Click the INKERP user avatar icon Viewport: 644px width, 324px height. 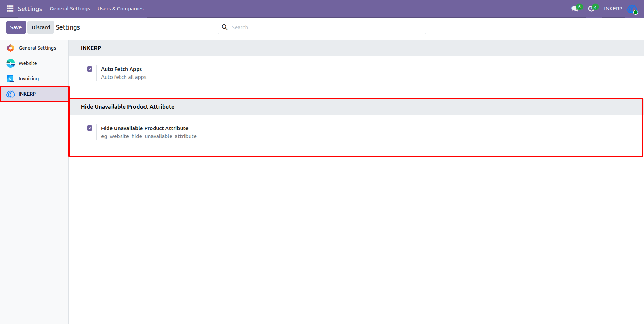click(633, 9)
